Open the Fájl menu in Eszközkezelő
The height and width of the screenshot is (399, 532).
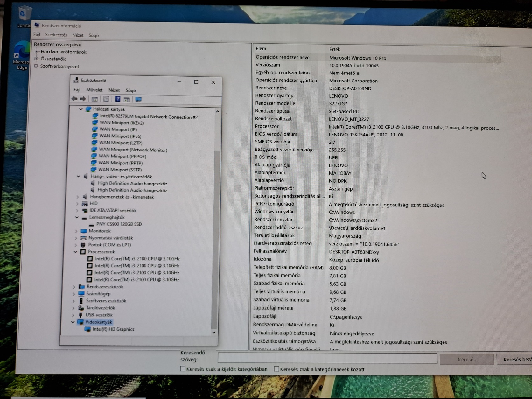coord(77,90)
